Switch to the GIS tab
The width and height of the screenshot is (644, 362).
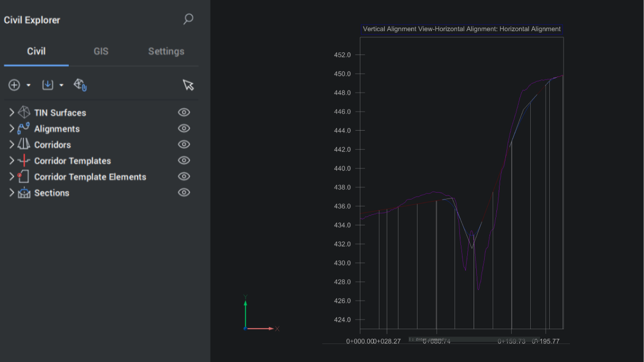(101, 51)
